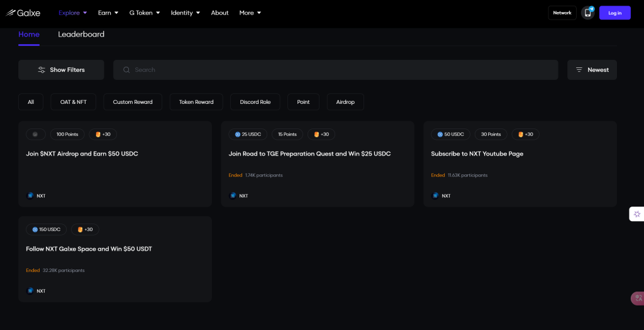Expand the More menu
The height and width of the screenshot is (330, 644).
click(250, 13)
